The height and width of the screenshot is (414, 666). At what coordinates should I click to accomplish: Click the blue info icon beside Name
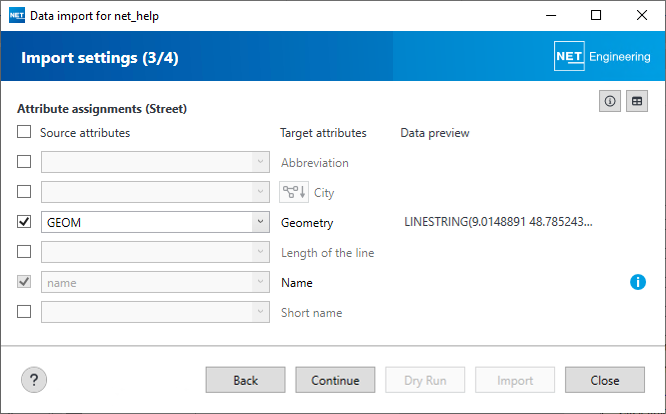(638, 283)
